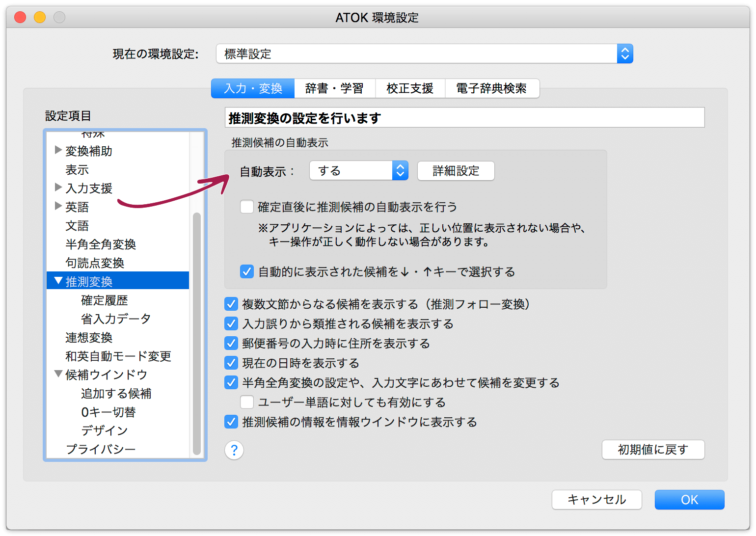
Task: Switch to the 入力・変換 tab
Action: [x=253, y=88]
